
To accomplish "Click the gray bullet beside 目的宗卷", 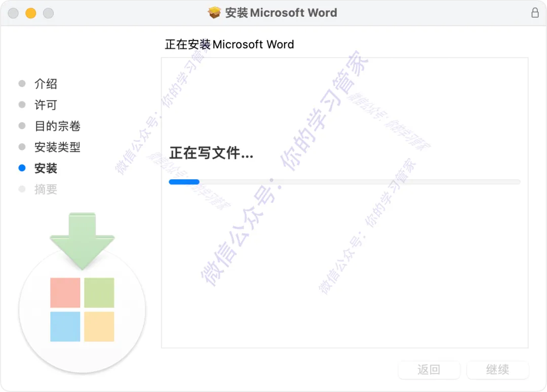I will [22, 126].
